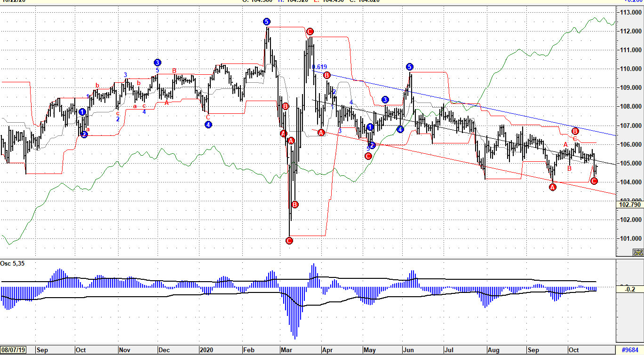Click the Apr label on the time axis
This screenshot has height=355, width=644.
click(x=327, y=350)
